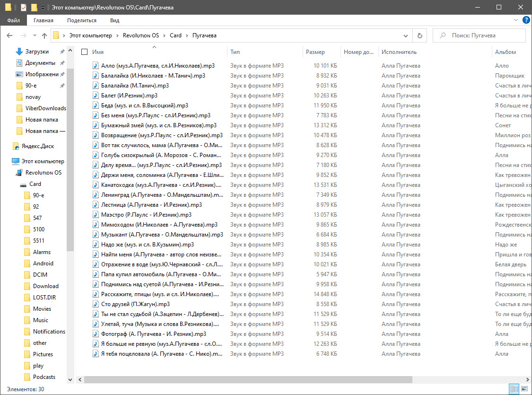This screenshot has width=532, height=395.
Task: Click the Back navigation arrow
Action: [10, 35]
